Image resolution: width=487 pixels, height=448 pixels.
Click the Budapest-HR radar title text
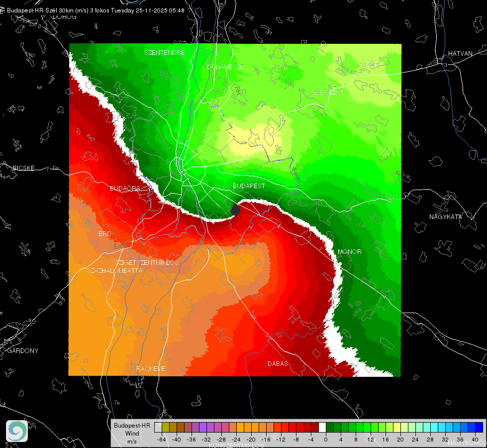tap(96, 10)
